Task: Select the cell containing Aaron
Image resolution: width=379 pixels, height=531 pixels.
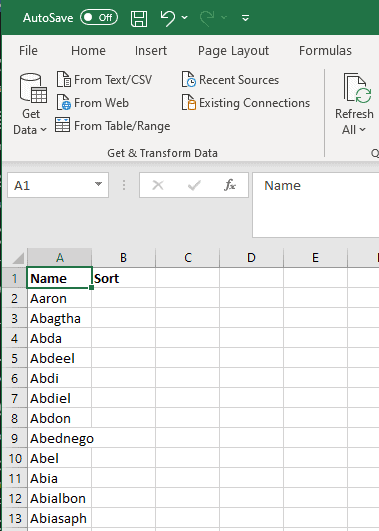Action: coord(60,298)
